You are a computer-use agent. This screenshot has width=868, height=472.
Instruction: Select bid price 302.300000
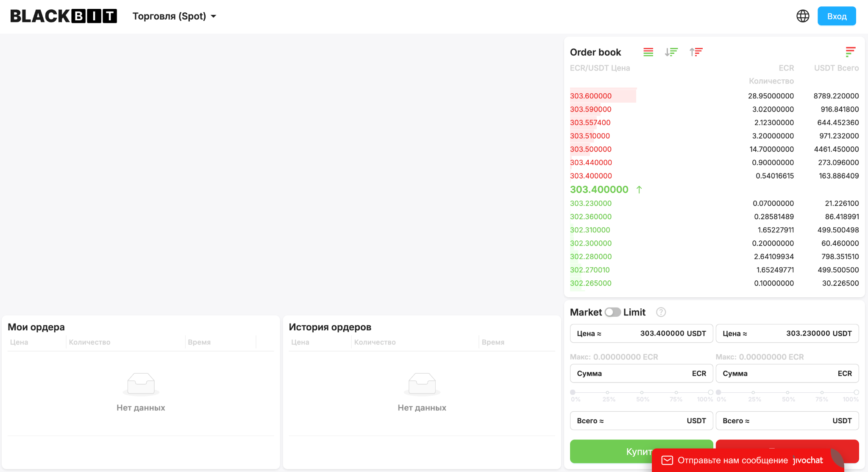coord(591,243)
